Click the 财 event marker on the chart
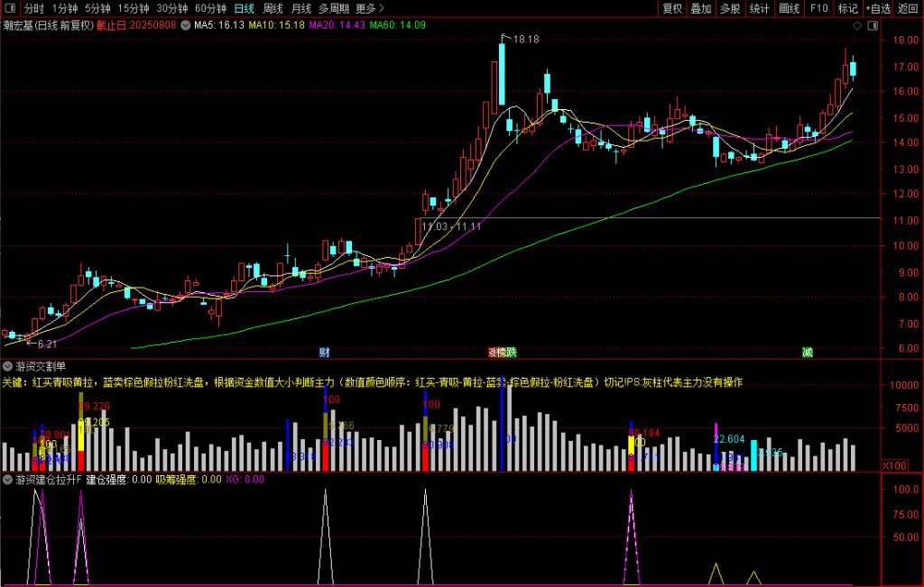The image size is (924, 587). (325, 351)
